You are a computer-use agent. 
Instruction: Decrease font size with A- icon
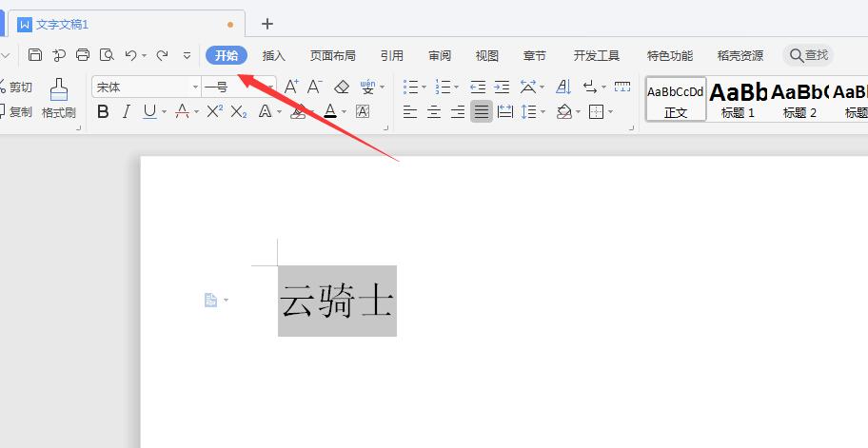tap(314, 87)
